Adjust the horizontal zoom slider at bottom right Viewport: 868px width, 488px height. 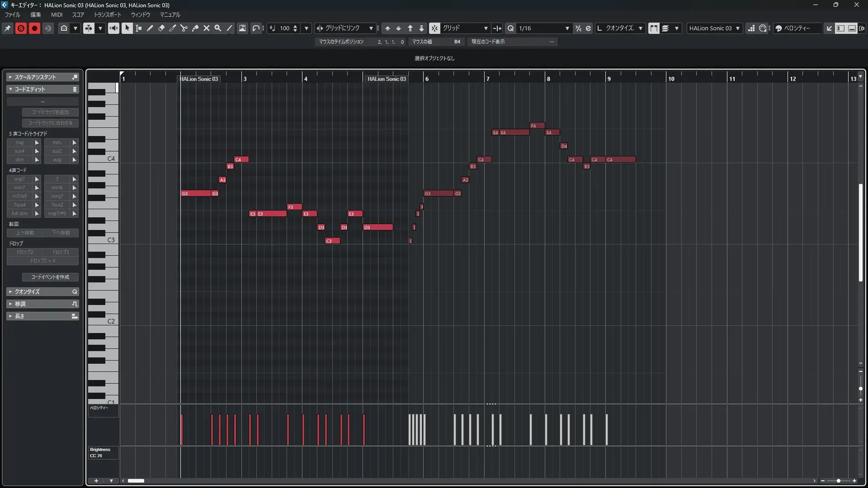(x=838, y=481)
